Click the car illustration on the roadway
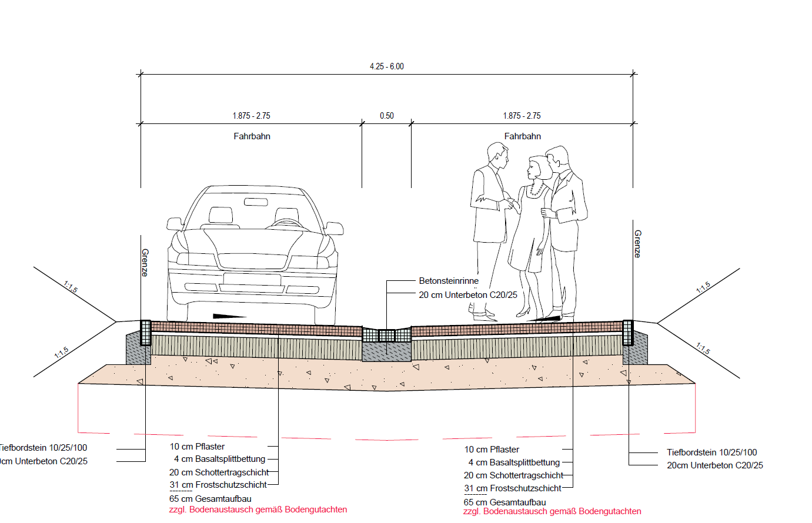Screen dimensions: 812x523 [x=253, y=256]
